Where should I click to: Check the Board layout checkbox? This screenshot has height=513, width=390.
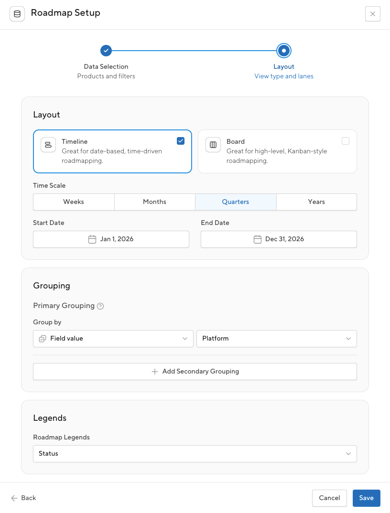(346, 141)
